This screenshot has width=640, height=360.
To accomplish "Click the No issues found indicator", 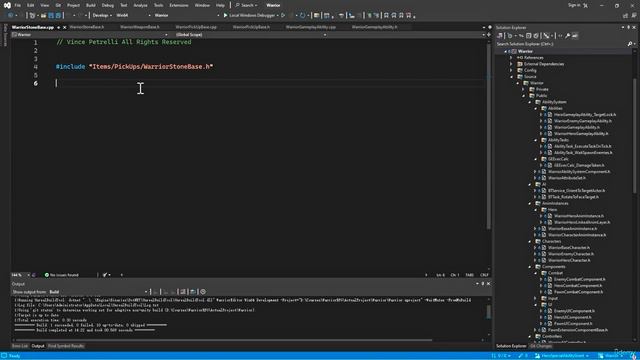I will point(62,275).
